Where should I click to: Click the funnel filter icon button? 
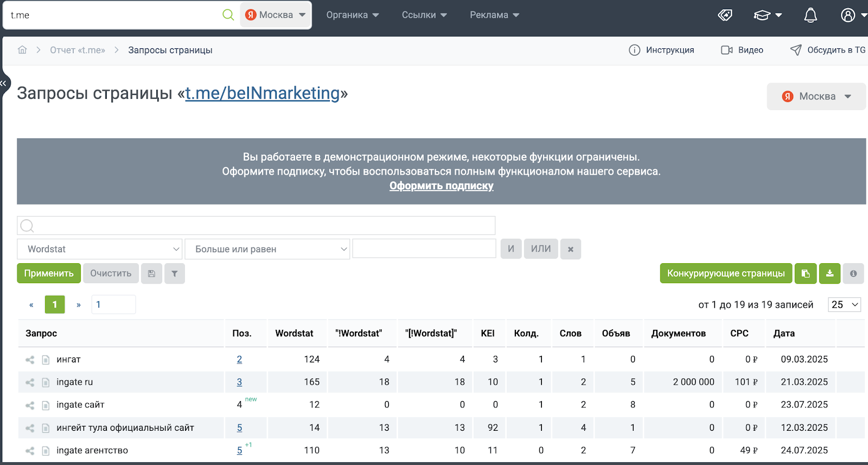point(175,273)
